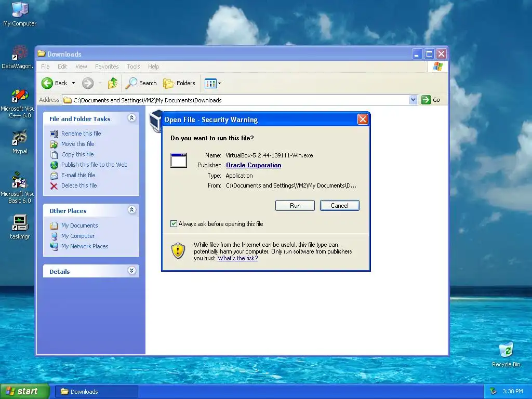Screen dimensions: 532x399
Task: Click the Downloads window title bar folder icon
Action: point(42,54)
